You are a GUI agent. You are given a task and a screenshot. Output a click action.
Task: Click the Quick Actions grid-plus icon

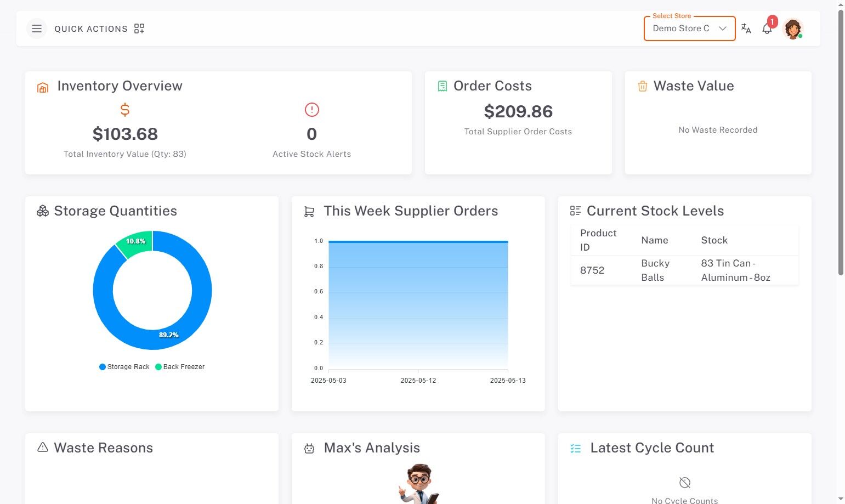pyautogui.click(x=139, y=29)
